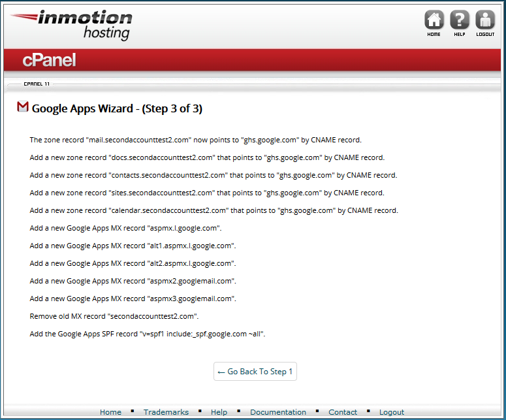Click the MX record "aspmx3.googlemail.com" line

(133, 299)
